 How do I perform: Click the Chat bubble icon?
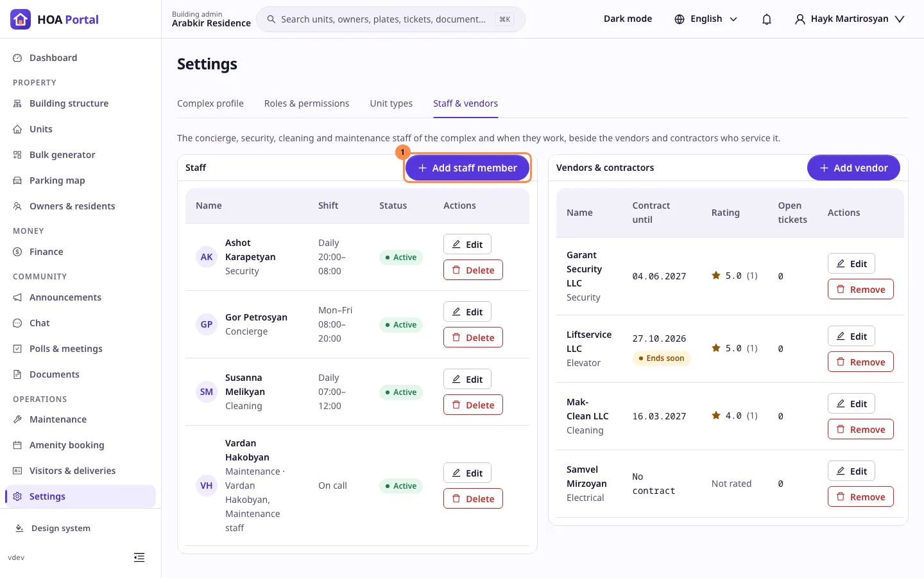[17, 323]
